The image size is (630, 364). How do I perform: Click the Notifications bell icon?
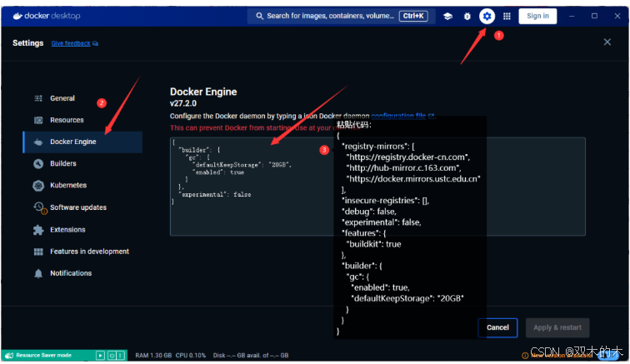coord(38,273)
